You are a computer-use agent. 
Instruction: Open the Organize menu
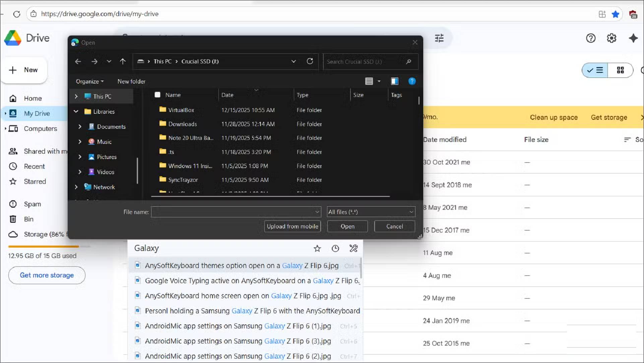89,82
